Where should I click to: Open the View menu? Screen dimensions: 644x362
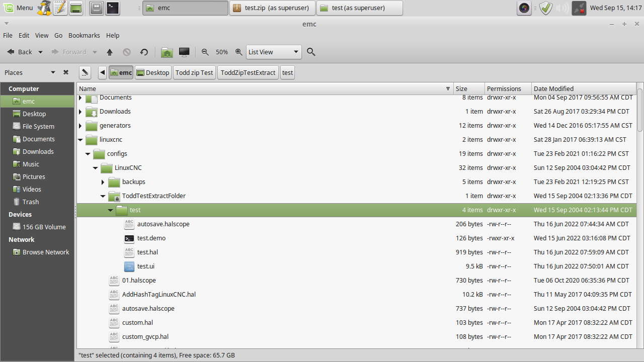click(x=42, y=36)
